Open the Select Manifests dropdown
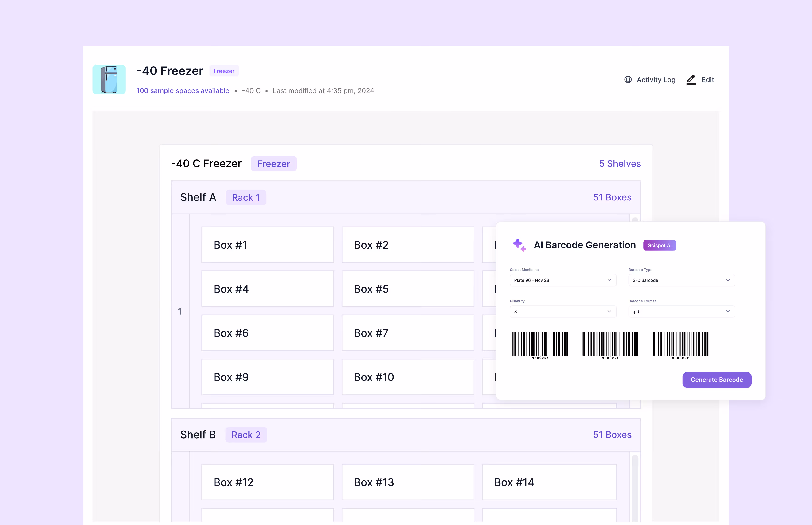The width and height of the screenshot is (812, 525). (x=562, y=280)
